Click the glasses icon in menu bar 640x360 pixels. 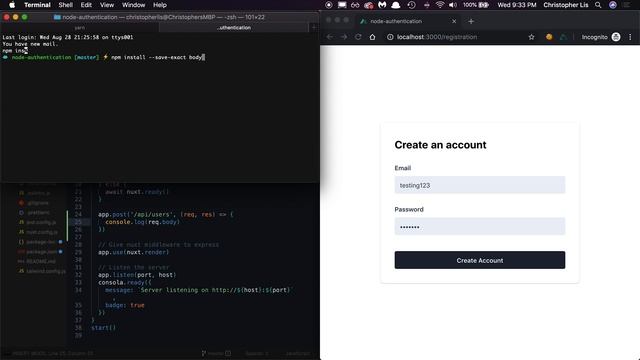click(x=355, y=5)
